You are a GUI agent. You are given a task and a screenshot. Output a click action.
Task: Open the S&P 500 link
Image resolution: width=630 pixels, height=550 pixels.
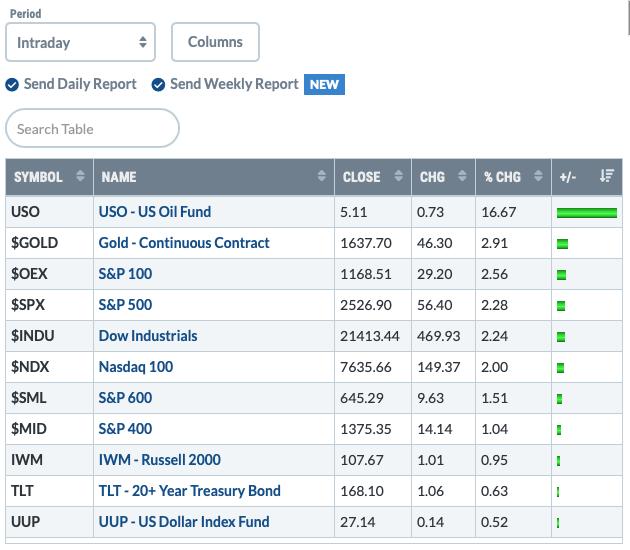pos(125,305)
